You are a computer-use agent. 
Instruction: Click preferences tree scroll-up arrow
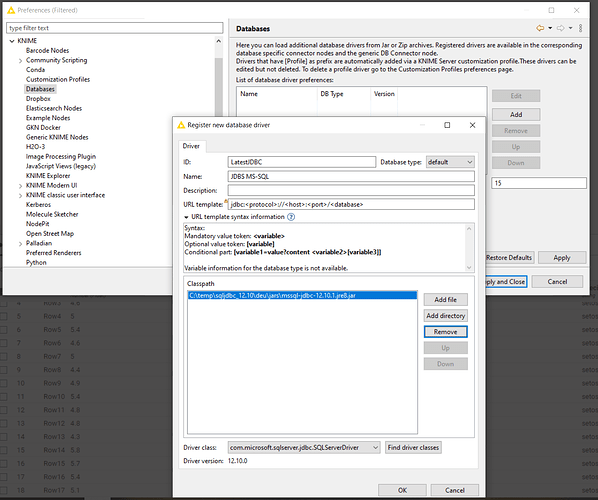coord(219,41)
